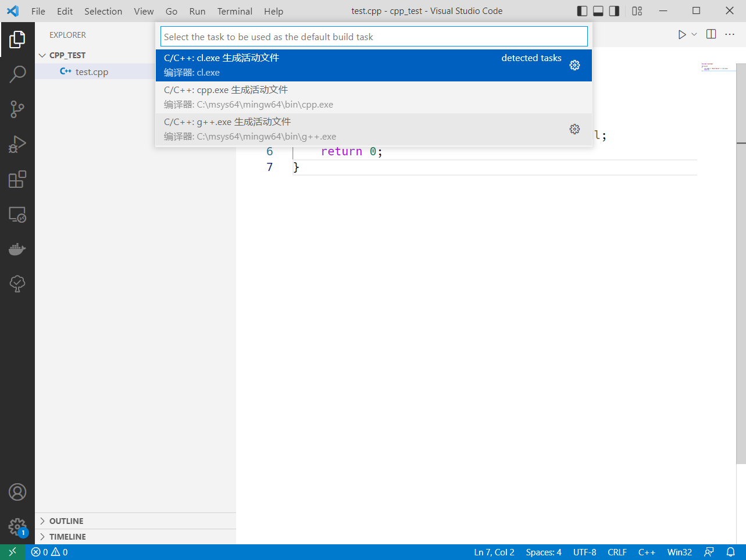Toggle the primary side bar visibility
Screen dimensions: 746x560
tap(582, 11)
